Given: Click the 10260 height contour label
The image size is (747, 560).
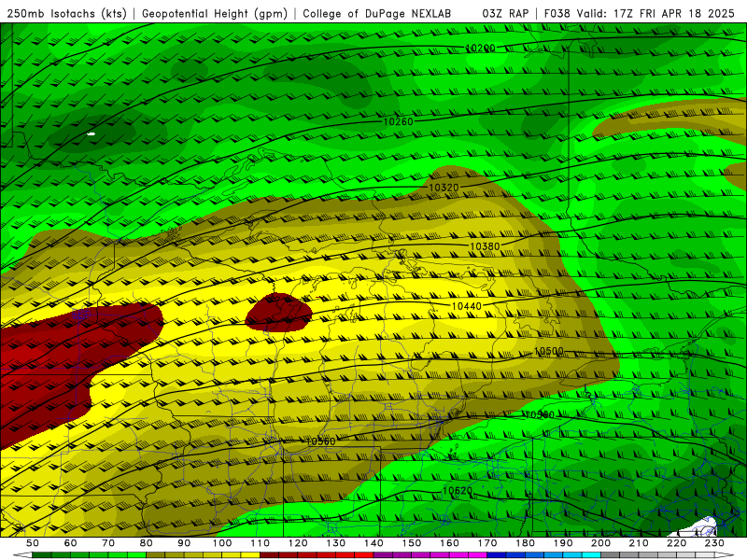Looking at the screenshot, I should 399,122.
